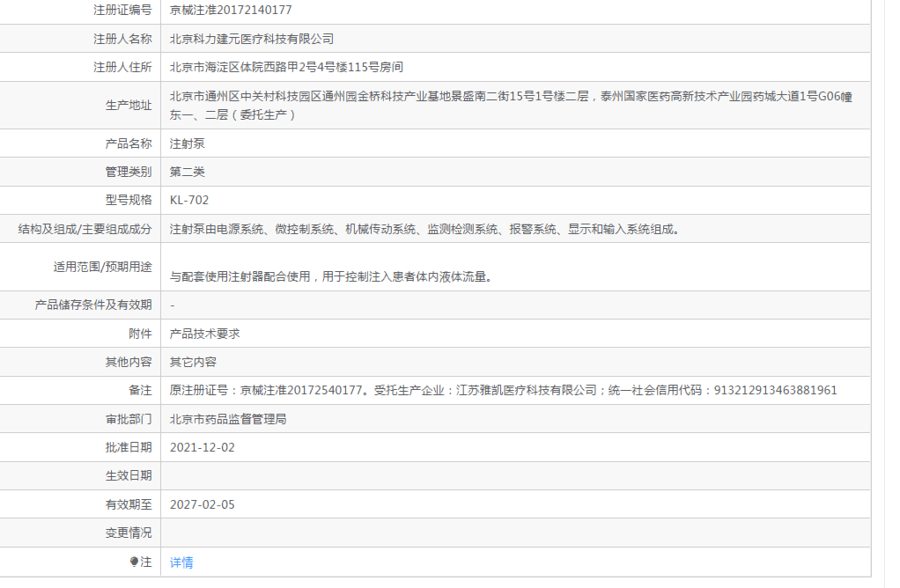900x588 pixels.
Task: Click the 产品储存条件及有效期 label
Action: 93,305
